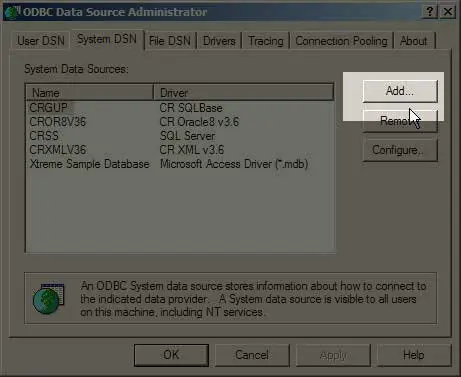Open the About tab
The image size is (461, 377).
[x=413, y=41]
